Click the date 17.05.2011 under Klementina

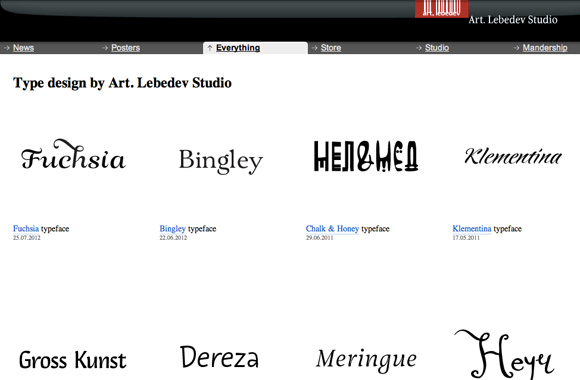(466, 238)
